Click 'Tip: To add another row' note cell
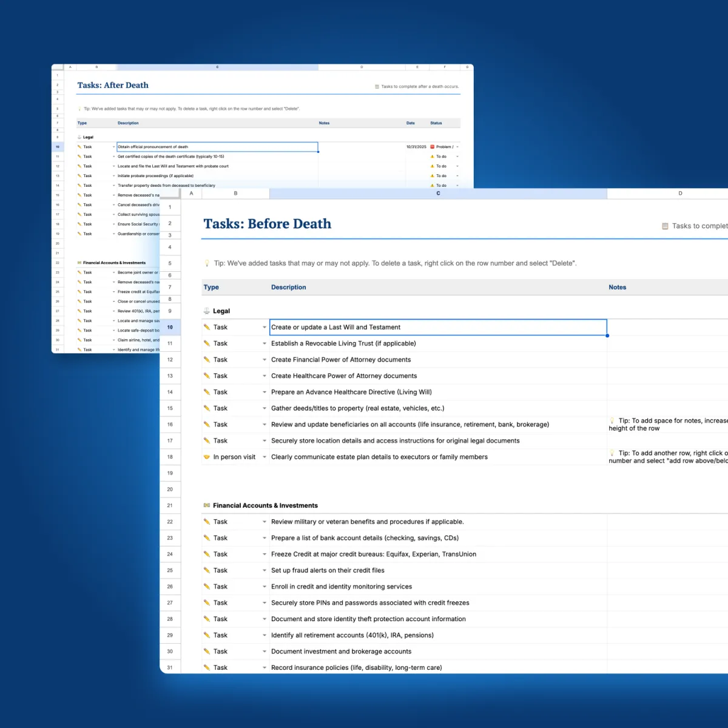728x728 pixels. coord(668,457)
